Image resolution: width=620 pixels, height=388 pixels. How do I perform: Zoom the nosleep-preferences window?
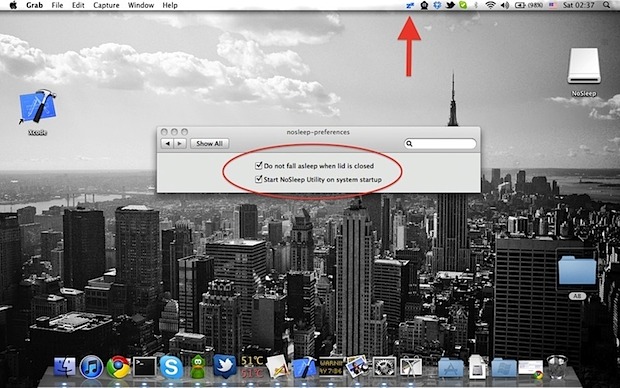point(184,132)
